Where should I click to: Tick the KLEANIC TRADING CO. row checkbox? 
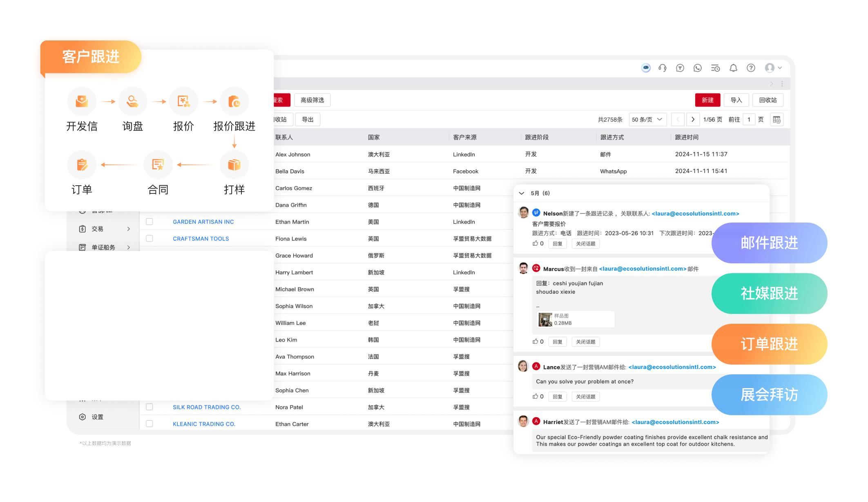coord(150,424)
